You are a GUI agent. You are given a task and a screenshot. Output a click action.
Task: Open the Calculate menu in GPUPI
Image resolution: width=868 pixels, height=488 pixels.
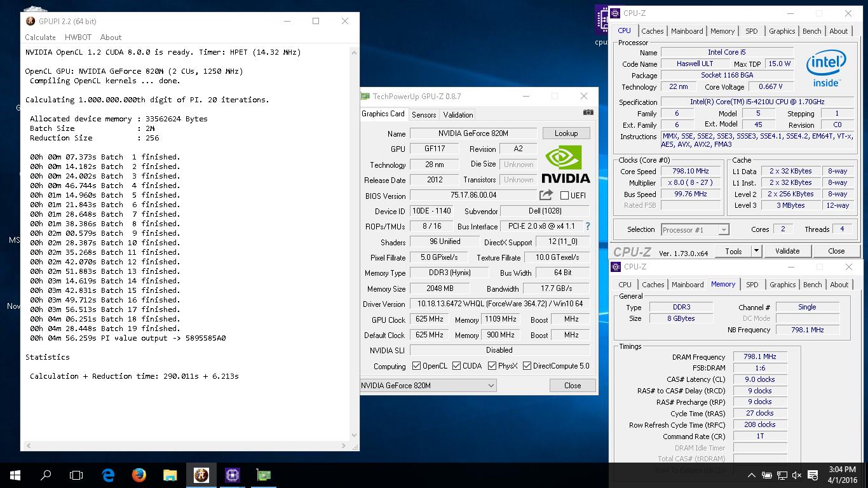40,37
